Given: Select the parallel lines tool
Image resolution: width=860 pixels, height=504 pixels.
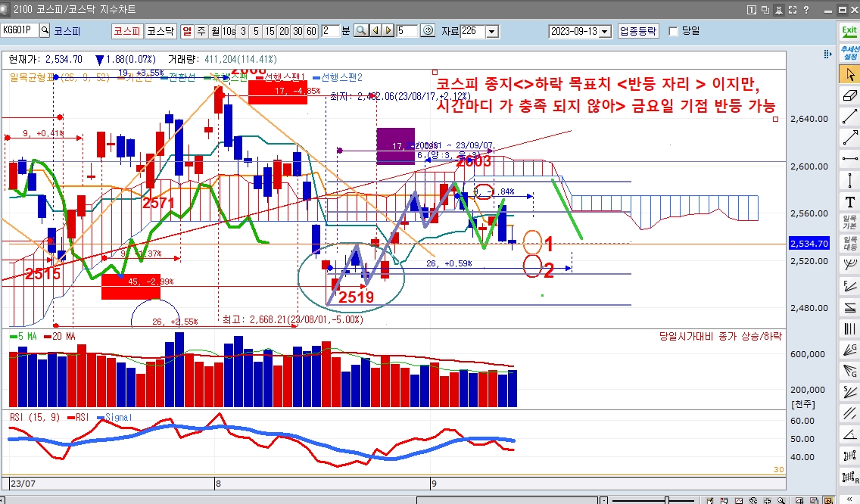Looking at the screenshot, I should click(849, 413).
